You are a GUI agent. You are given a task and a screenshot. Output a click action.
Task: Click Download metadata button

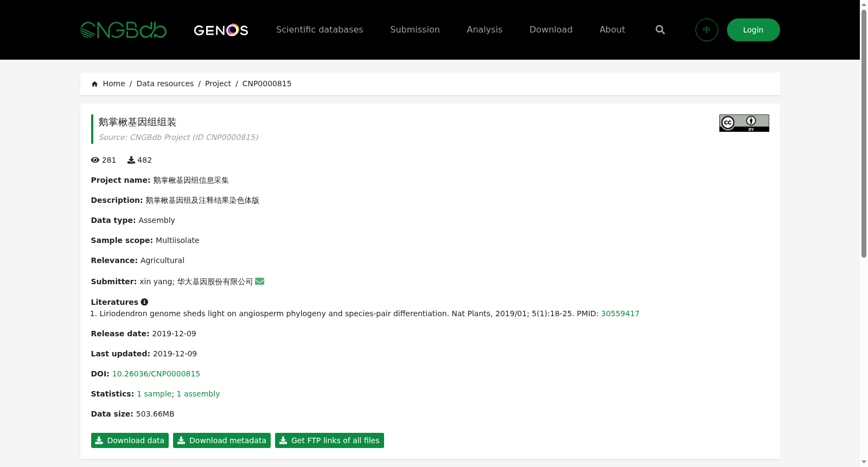point(222,440)
